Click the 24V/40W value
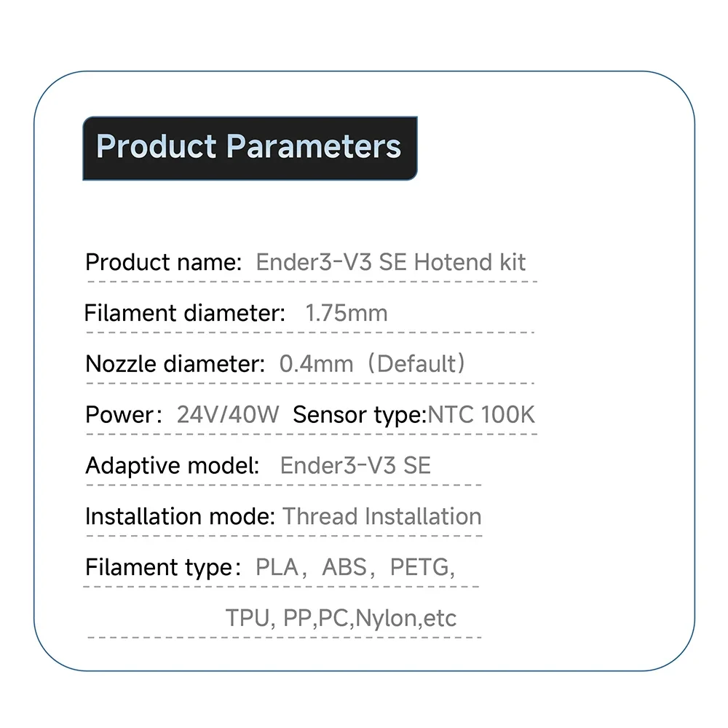This screenshot has height=728, width=728. [227, 415]
